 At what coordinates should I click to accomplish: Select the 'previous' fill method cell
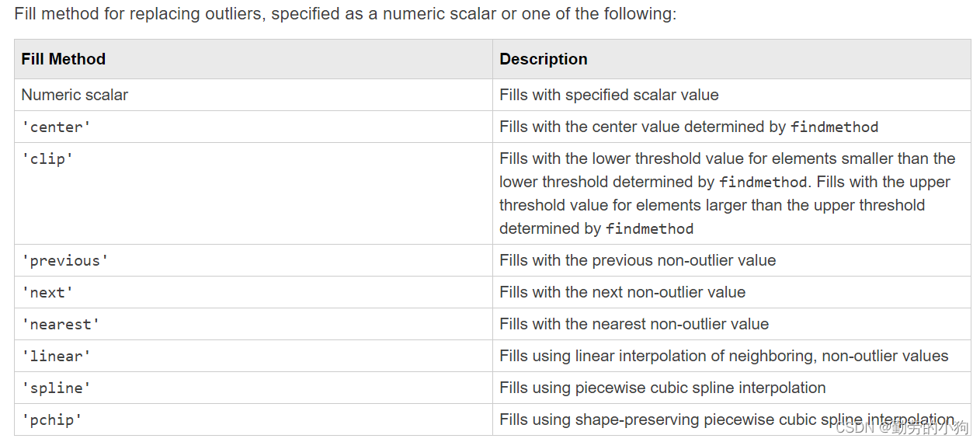pos(64,260)
